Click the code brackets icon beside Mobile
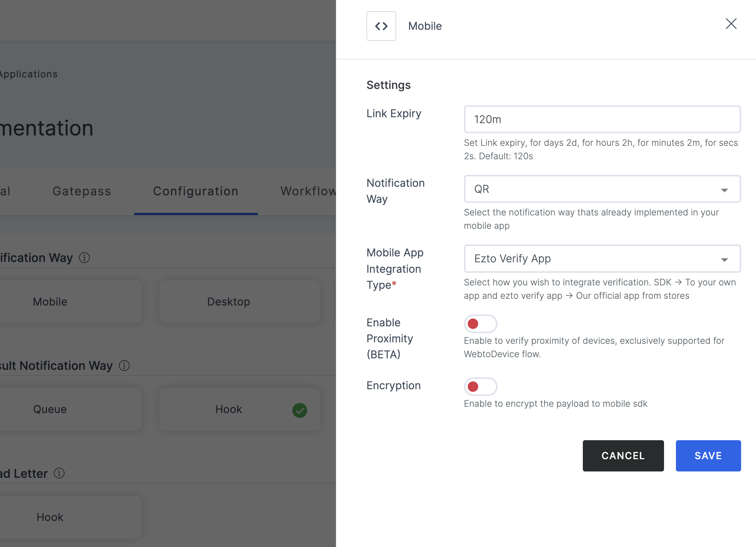The image size is (756, 547). pyautogui.click(x=381, y=26)
